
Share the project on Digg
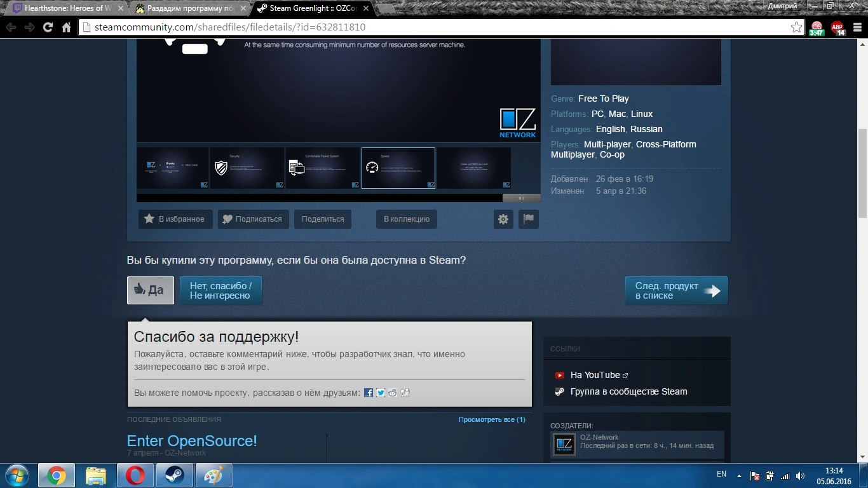coord(405,393)
